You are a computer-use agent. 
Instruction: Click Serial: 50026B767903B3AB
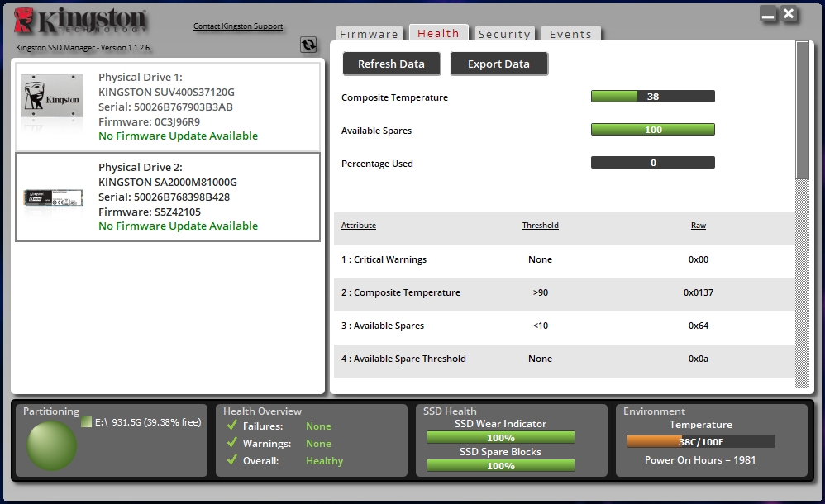tap(165, 107)
